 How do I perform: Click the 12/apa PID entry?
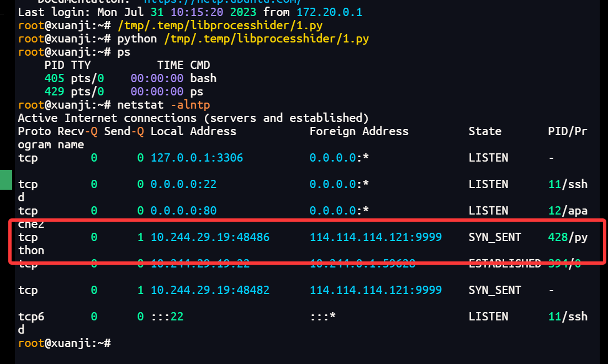(568, 211)
